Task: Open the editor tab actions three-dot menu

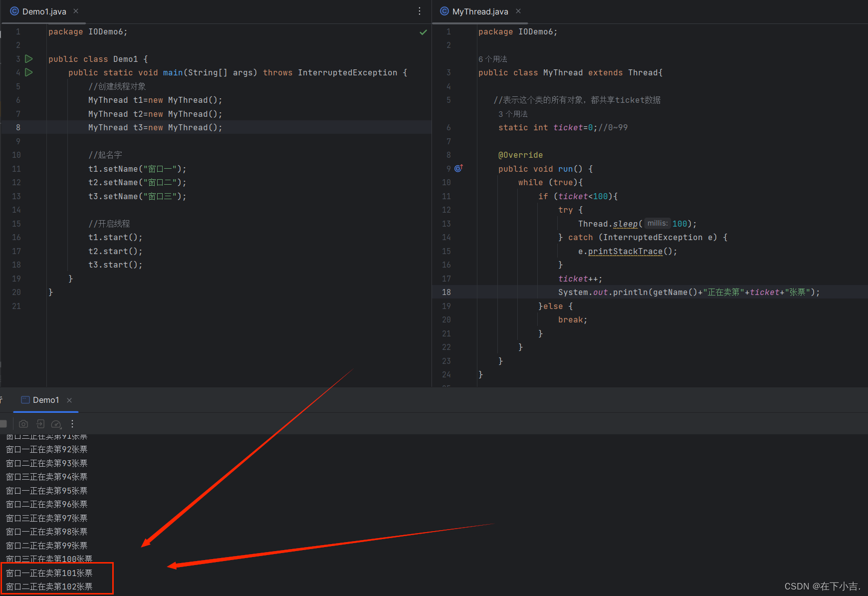Action: click(420, 11)
